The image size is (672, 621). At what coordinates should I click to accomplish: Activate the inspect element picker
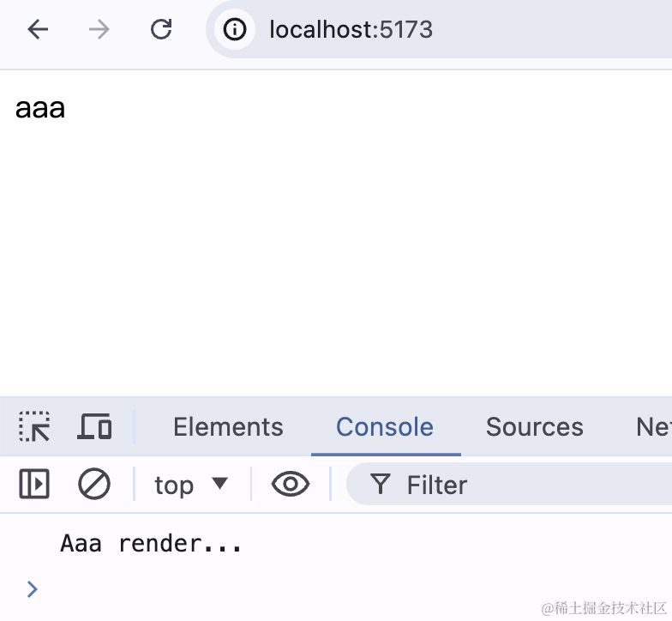34,426
